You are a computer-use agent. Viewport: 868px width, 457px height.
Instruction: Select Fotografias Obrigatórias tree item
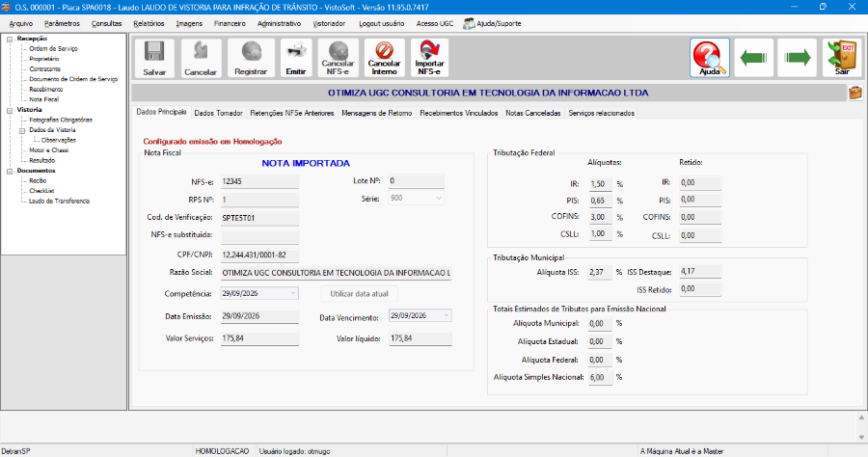coord(61,120)
